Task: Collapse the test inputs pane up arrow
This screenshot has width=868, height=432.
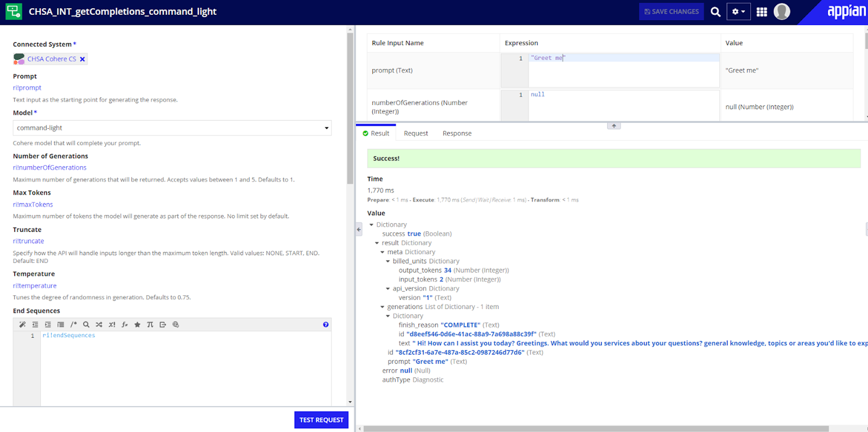Action: (x=614, y=126)
